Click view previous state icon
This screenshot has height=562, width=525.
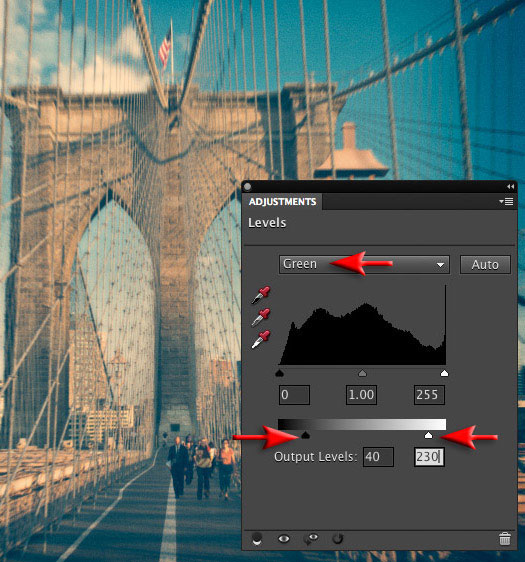[311, 539]
